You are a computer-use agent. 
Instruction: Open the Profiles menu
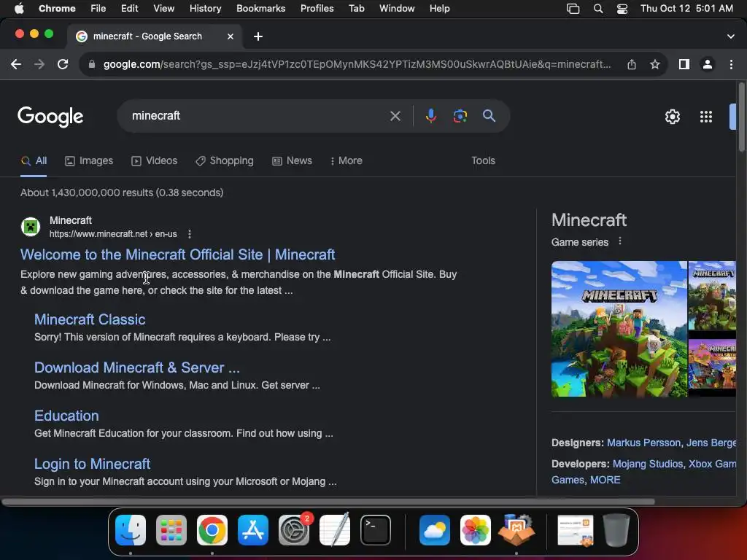pos(317,9)
